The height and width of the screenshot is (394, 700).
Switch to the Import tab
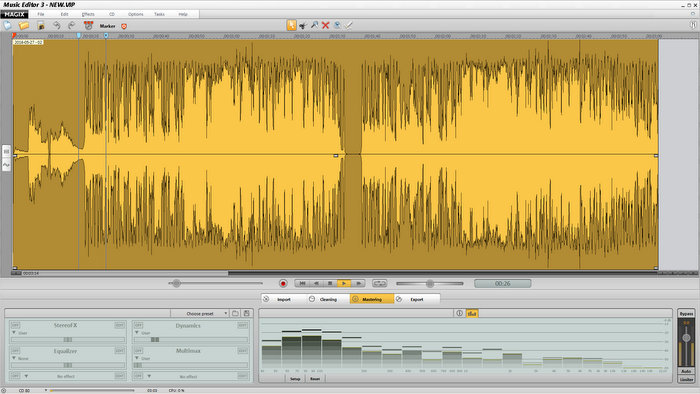[x=283, y=299]
